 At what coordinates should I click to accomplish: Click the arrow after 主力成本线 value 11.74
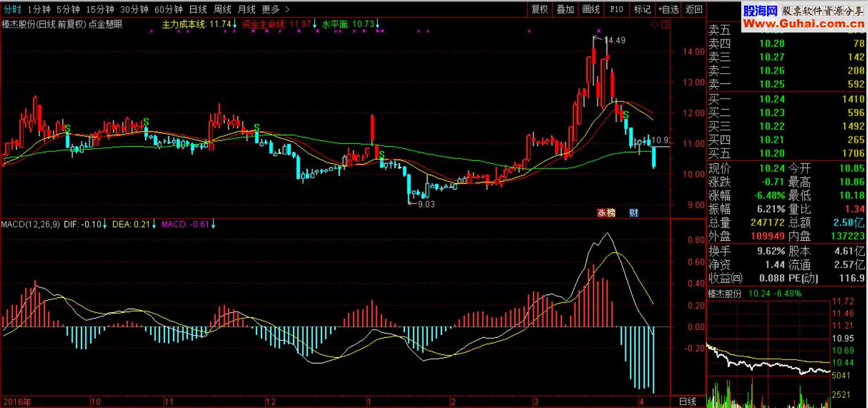click(x=235, y=25)
